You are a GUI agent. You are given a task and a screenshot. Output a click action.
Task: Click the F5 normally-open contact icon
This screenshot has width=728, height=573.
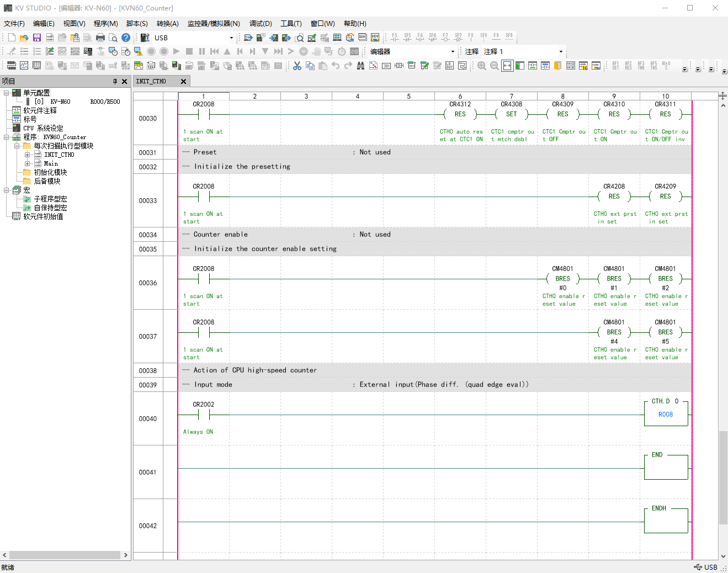pyautogui.click(x=395, y=37)
